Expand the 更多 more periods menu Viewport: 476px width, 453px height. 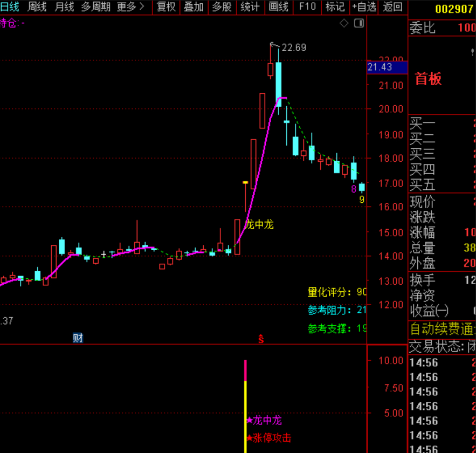[x=131, y=7]
